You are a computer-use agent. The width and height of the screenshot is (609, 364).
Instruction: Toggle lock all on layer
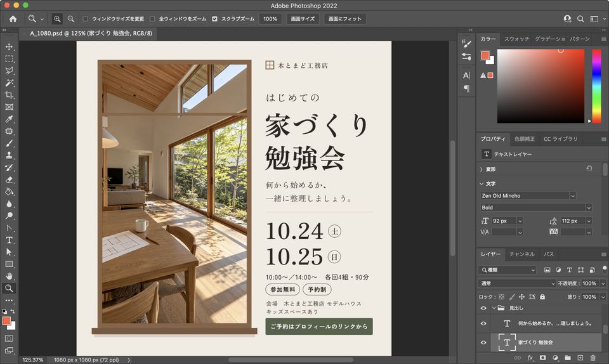tap(542, 297)
